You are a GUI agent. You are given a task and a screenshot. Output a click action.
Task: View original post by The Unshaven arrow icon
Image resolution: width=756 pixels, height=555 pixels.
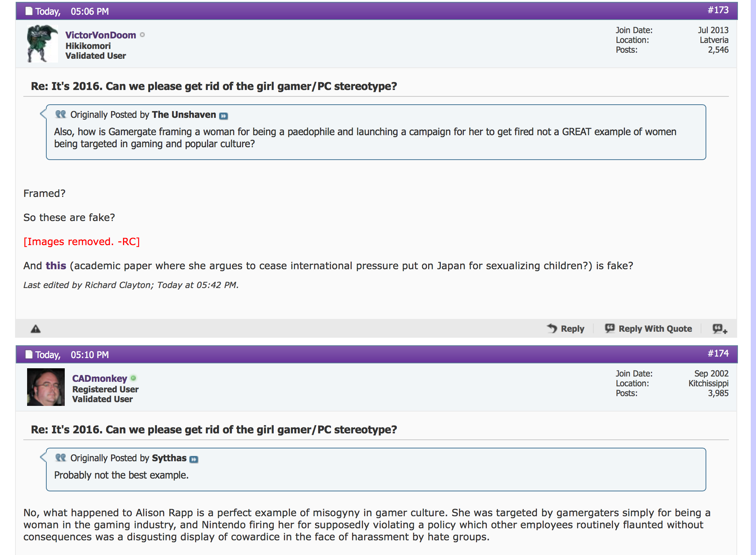tap(224, 116)
